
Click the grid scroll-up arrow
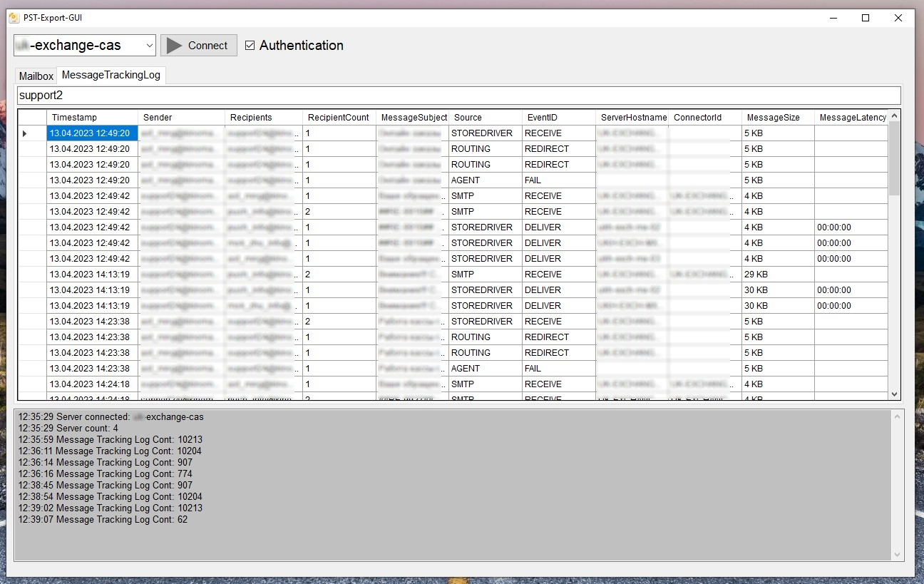tap(894, 116)
